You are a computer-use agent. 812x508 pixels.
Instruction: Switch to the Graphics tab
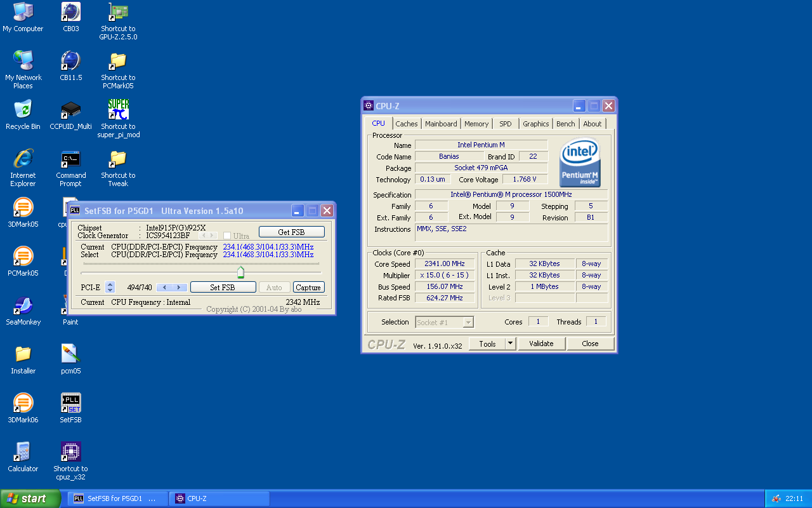536,124
